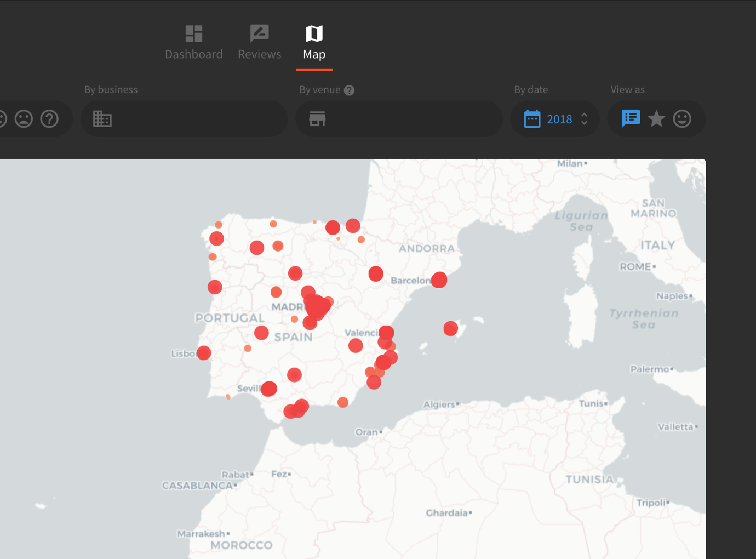Switch view to smiley sentiment
Viewport: 756px width, 559px height.
point(682,119)
